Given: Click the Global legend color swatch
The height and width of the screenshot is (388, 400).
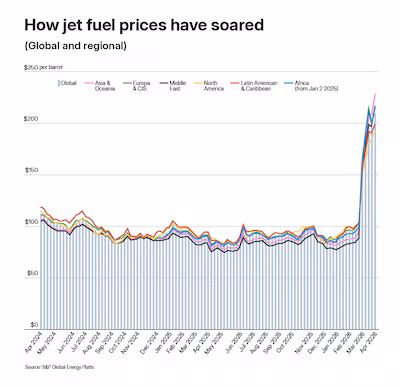Looking at the screenshot, I should click(59, 83).
